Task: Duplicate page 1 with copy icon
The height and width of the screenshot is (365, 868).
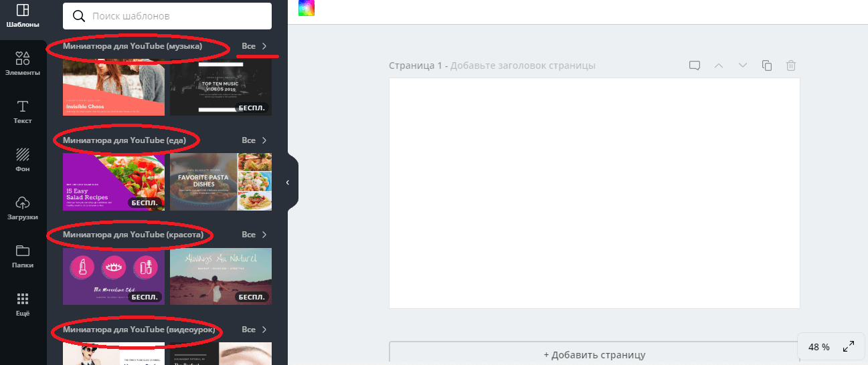Action: (x=767, y=66)
